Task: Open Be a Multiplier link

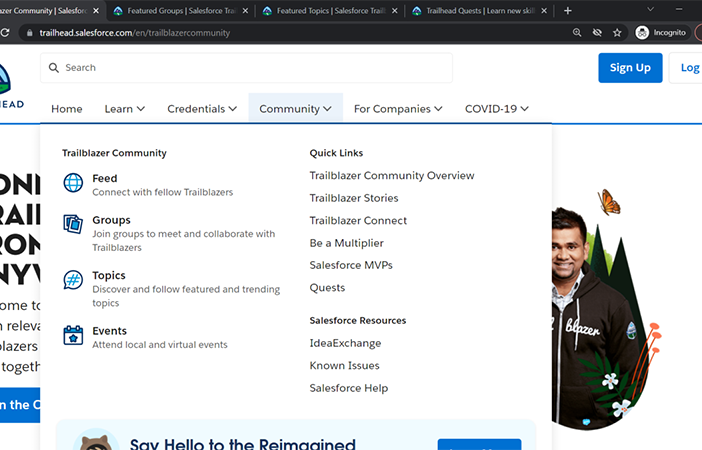Action: 347,243
